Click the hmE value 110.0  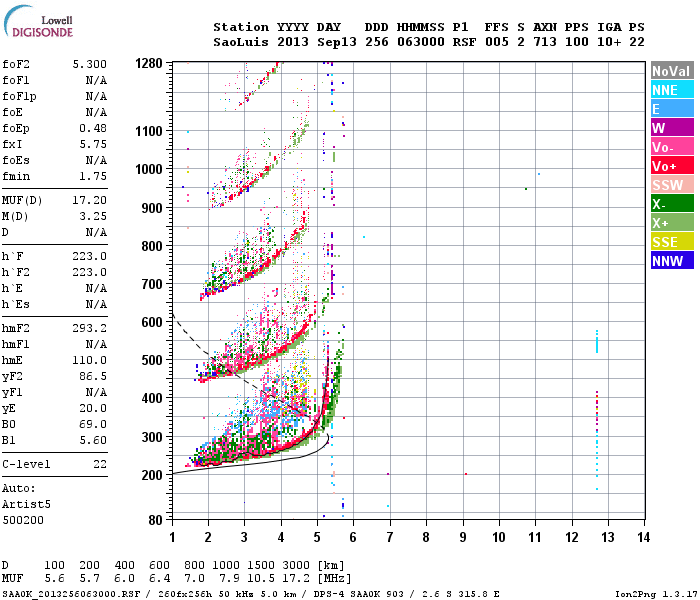click(90, 360)
